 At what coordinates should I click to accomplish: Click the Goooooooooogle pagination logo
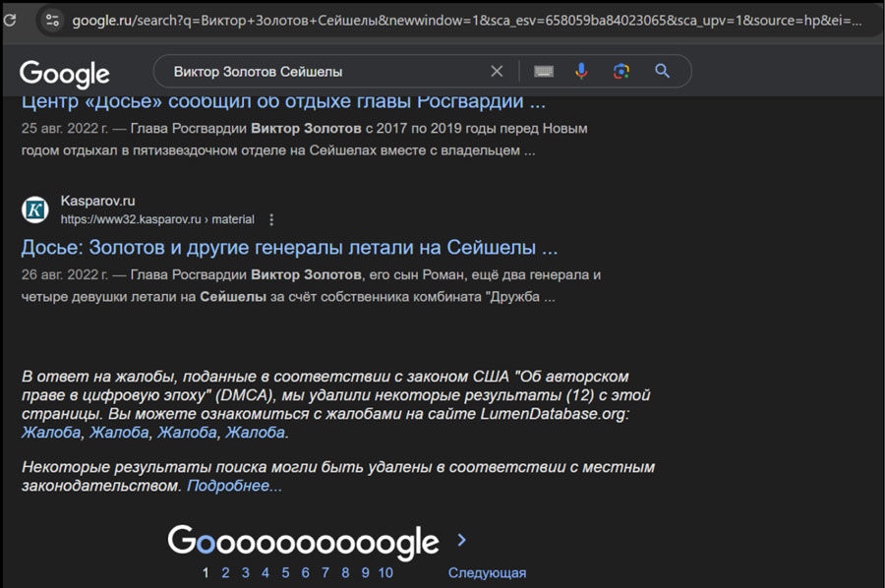303,542
